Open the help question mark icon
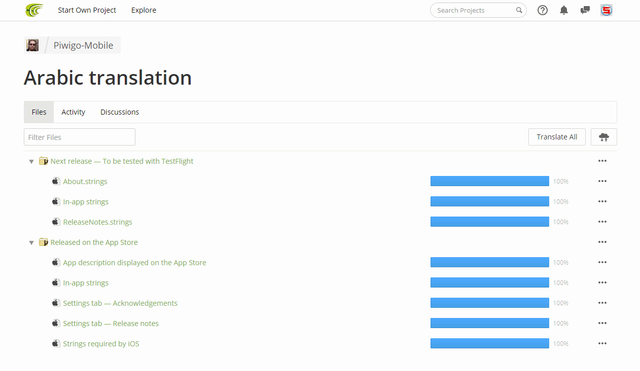The image size is (640, 371). tap(542, 10)
